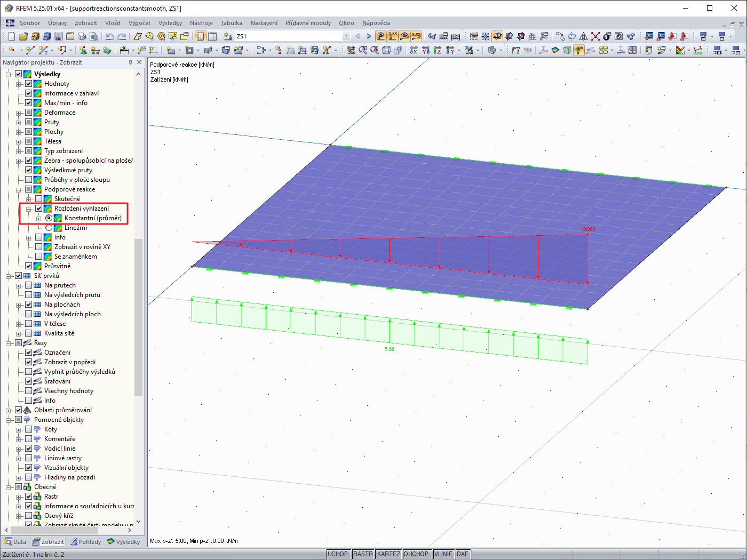Select Konstantní (průměr) radio button
The height and width of the screenshot is (560, 747).
pyautogui.click(x=49, y=218)
